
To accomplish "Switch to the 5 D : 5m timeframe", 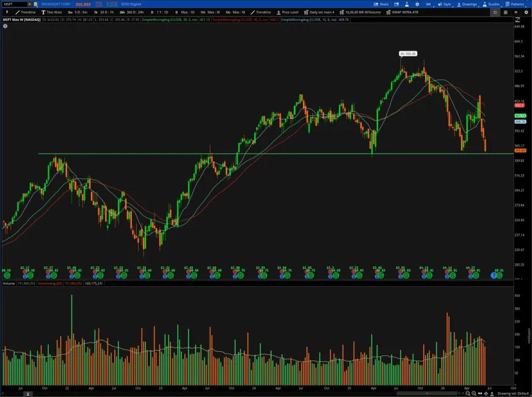I will pyautogui.click(x=78, y=12).
